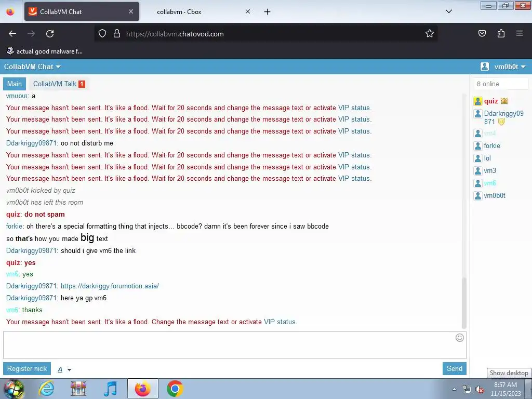This screenshot has height=399, width=532.
Task: Select user vm6 in online list
Action: pos(490,183)
